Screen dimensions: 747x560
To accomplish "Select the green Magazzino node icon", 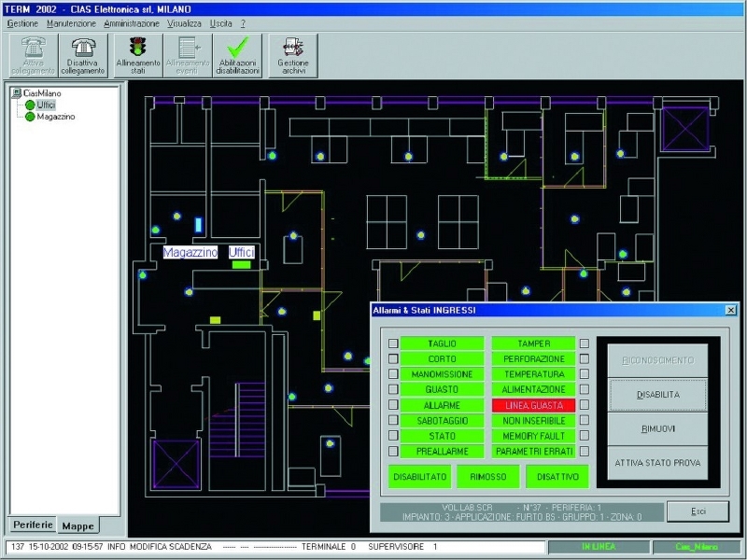I will 30,117.
